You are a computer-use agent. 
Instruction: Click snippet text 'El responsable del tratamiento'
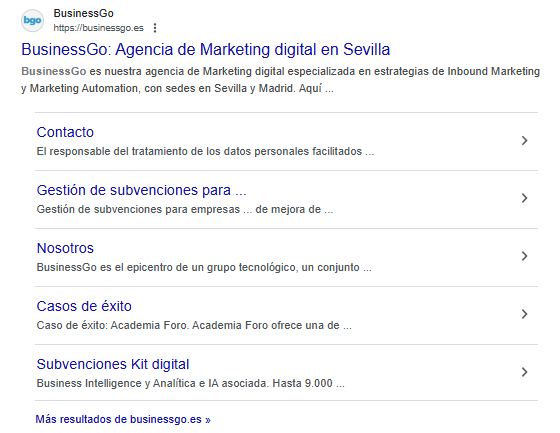[112, 151]
